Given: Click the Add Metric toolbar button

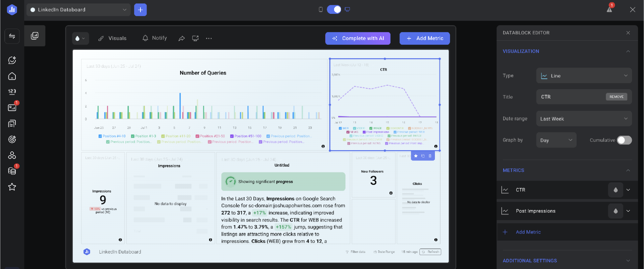Looking at the screenshot, I should 425,38.
